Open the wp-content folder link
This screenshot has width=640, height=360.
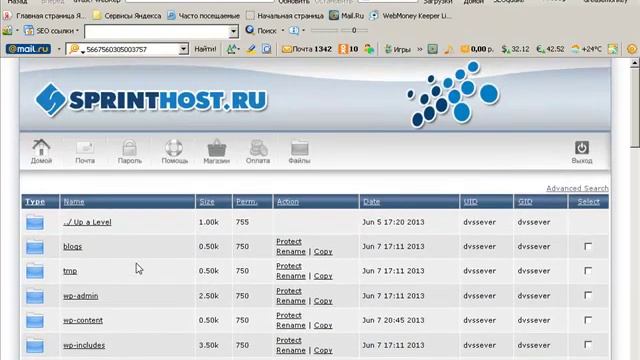pyautogui.click(x=83, y=320)
